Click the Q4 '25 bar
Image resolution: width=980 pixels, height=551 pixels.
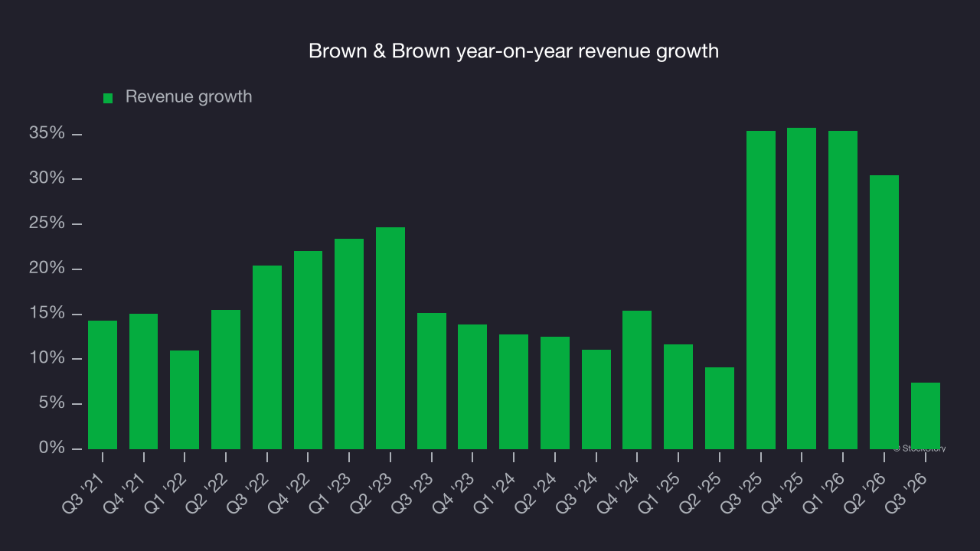click(802, 289)
